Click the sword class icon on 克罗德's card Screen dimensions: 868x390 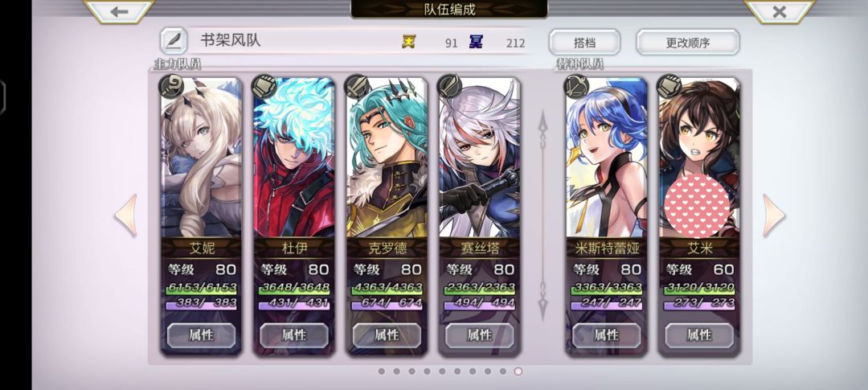coord(357,87)
